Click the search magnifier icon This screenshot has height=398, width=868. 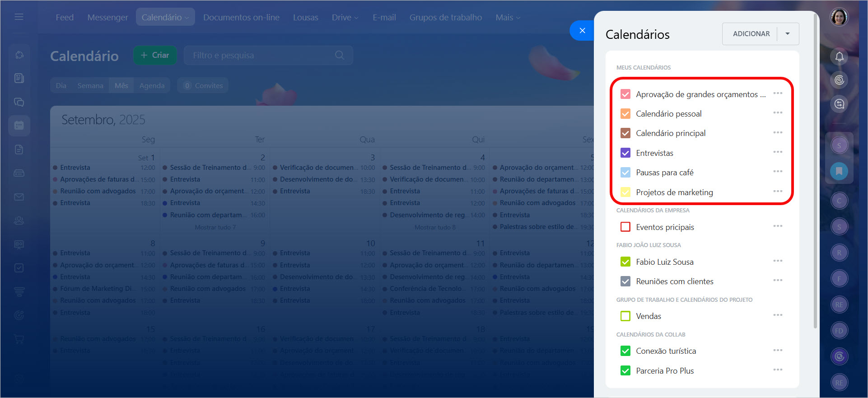(340, 55)
